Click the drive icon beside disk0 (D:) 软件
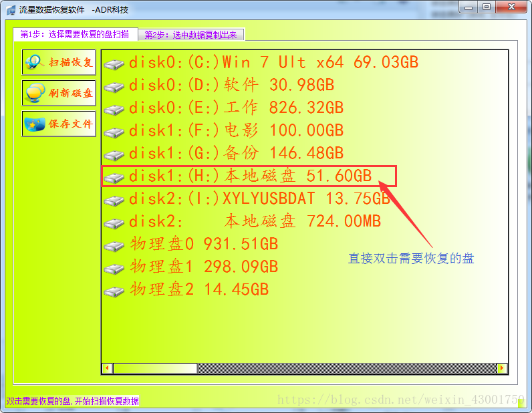 coord(114,87)
